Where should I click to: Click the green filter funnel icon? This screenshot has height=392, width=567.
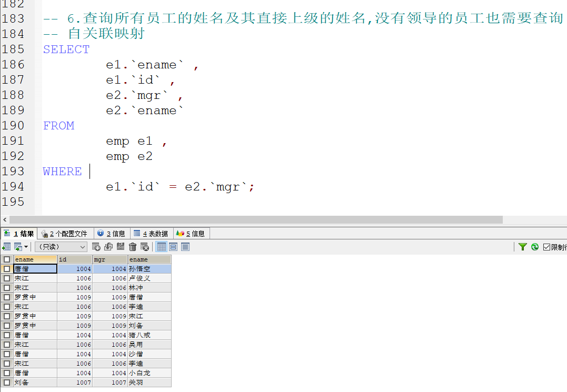pos(523,247)
